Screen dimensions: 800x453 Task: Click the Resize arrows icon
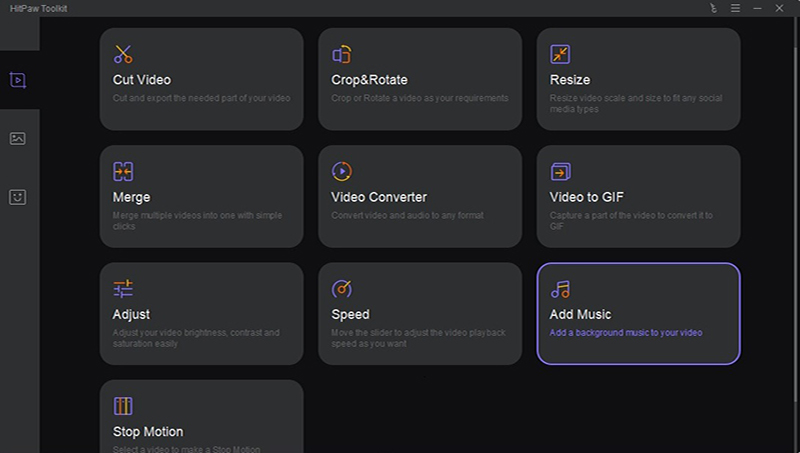pyautogui.click(x=560, y=54)
